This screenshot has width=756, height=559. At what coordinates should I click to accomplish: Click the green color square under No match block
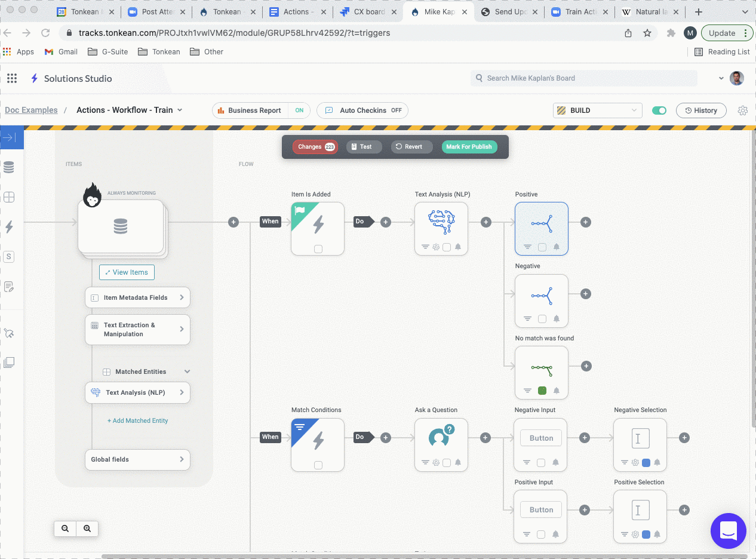[542, 391]
